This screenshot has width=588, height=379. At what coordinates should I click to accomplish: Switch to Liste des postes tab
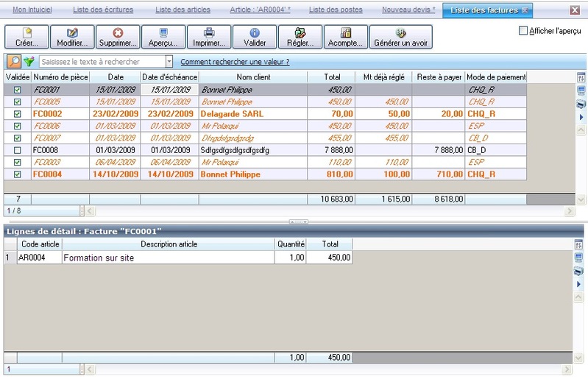pos(336,10)
